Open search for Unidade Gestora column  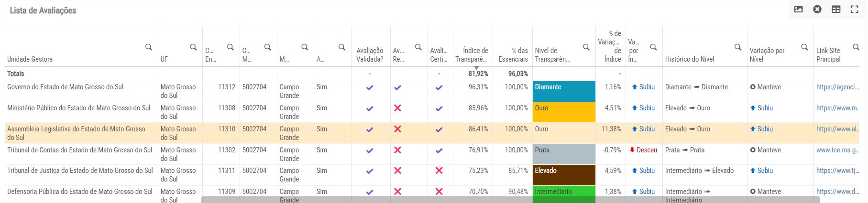[149, 47]
